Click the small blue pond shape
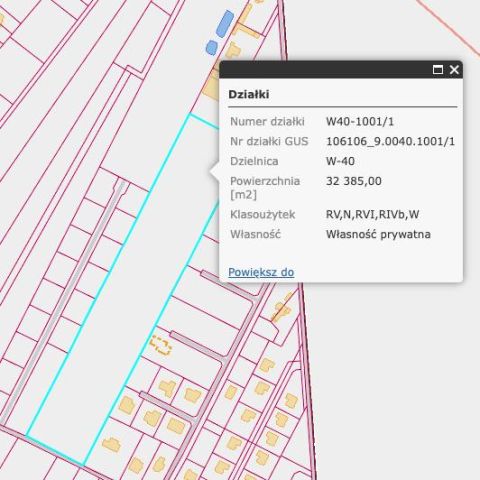 pos(211,47)
